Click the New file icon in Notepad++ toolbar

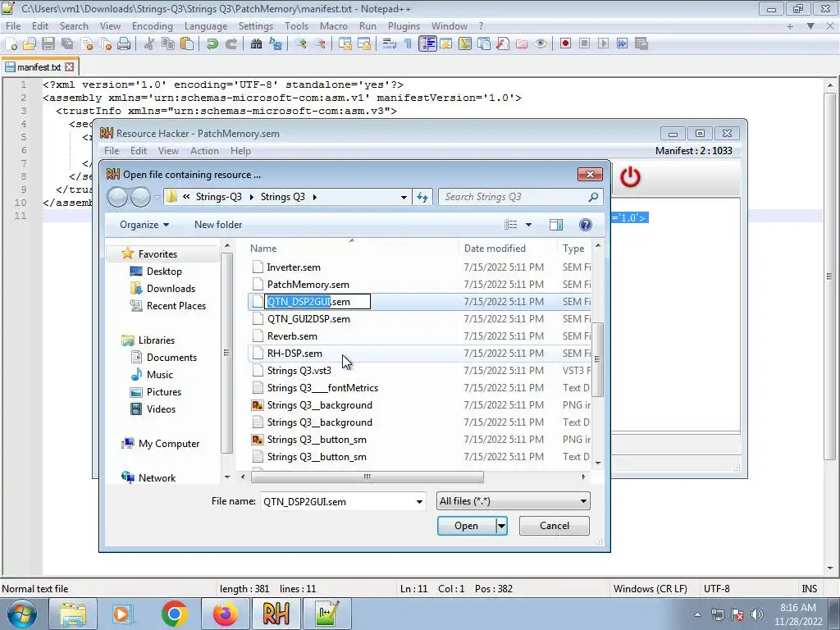click(11, 44)
